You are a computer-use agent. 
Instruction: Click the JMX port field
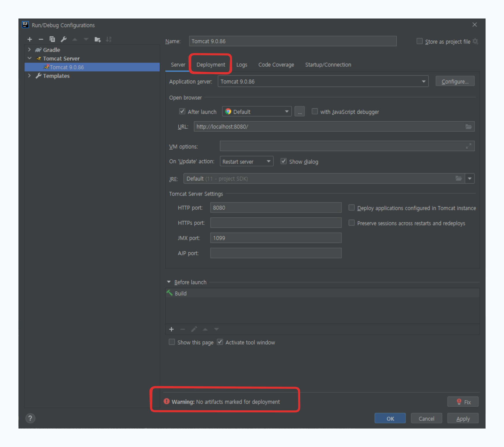pos(276,238)
